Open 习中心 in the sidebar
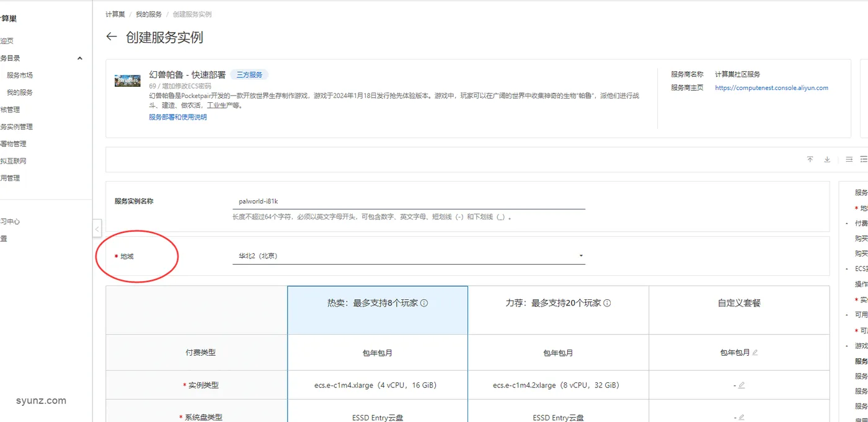Image resolution: width=868 pixels, height=422 pixels. click(10, 221)
